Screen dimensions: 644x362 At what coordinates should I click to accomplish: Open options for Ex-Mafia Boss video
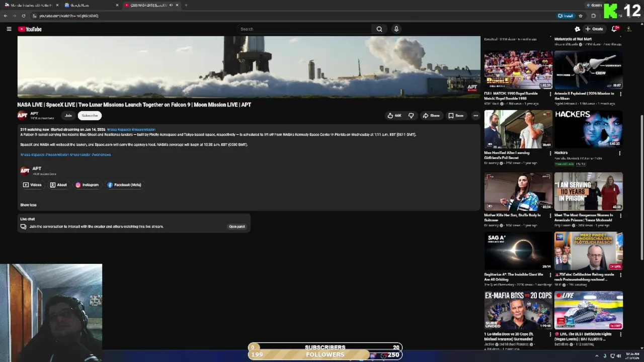click(550, 334)
